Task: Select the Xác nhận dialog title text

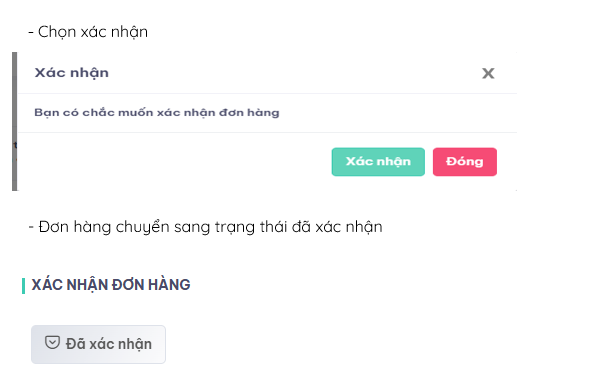Action: (72, 73)
